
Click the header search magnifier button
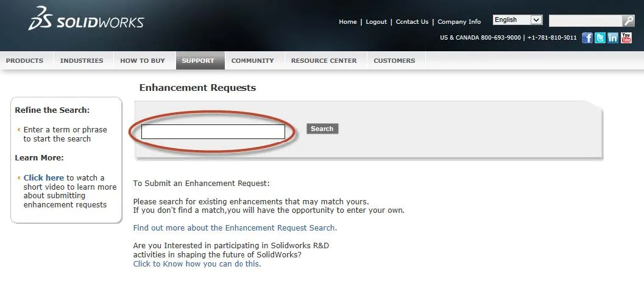tap(628, 21)
